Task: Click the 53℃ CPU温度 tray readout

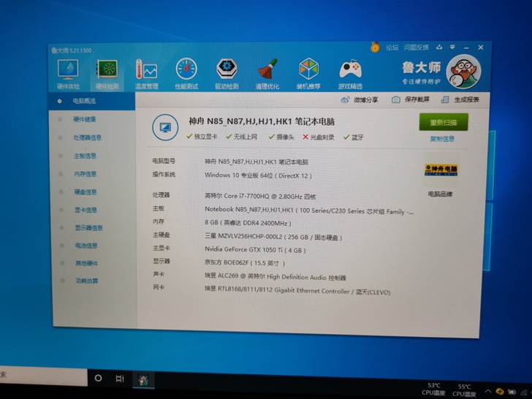Action: click(433, 389)
